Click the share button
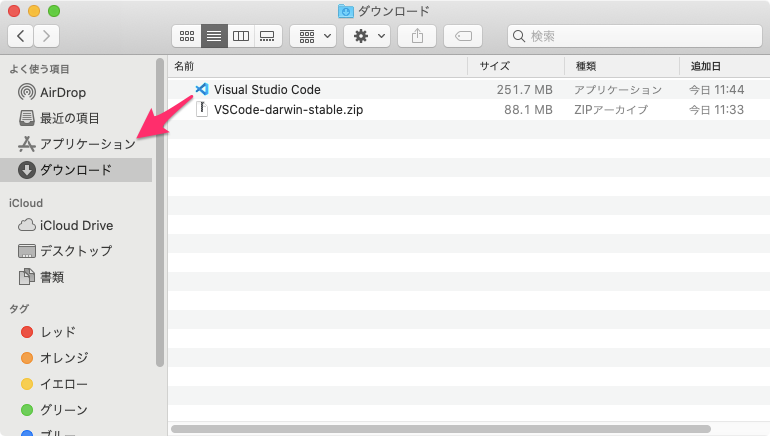Screen dimensions: 770x436 tap(417, 36)
